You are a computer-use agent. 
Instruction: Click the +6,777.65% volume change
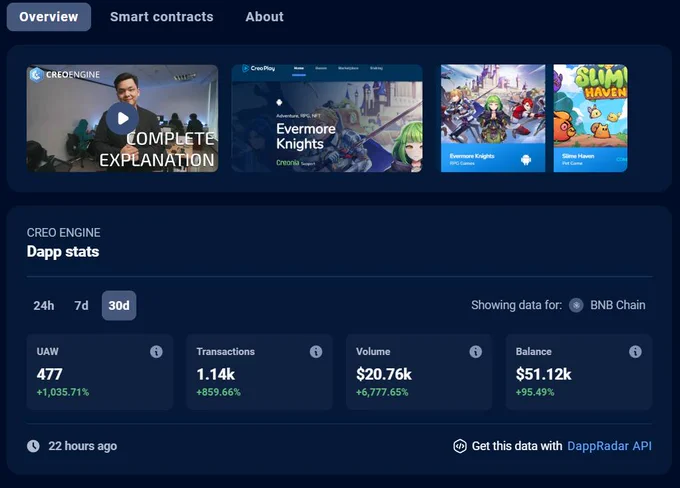pyautogui.click(x=382, y=393)
